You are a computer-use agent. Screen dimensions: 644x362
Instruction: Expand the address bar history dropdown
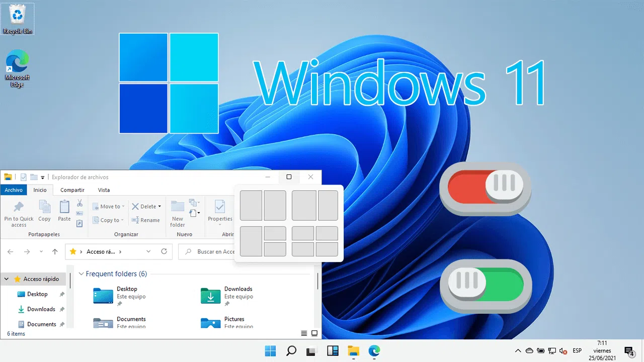coord(148,251)
